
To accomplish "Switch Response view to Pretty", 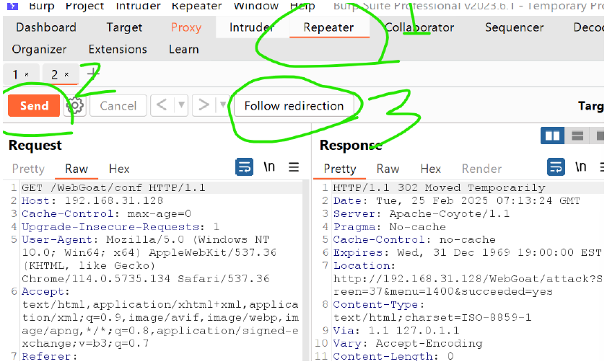I will 339,169.
